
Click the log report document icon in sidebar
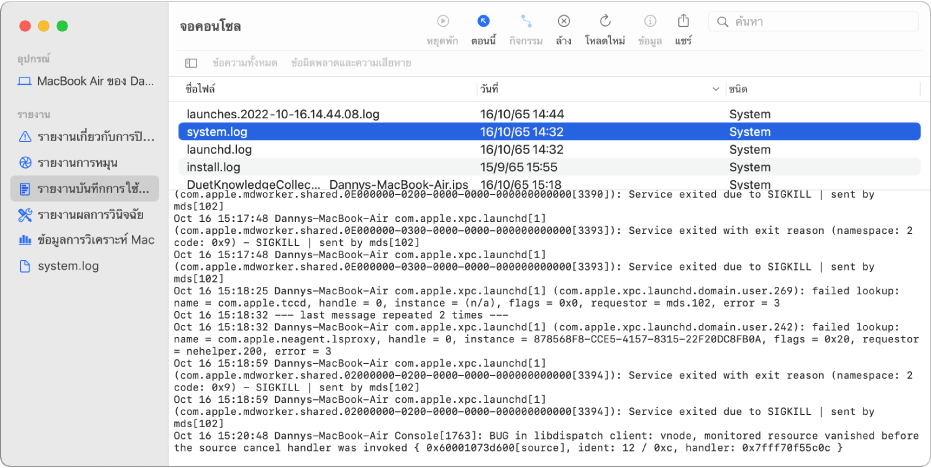click(25, 189)
